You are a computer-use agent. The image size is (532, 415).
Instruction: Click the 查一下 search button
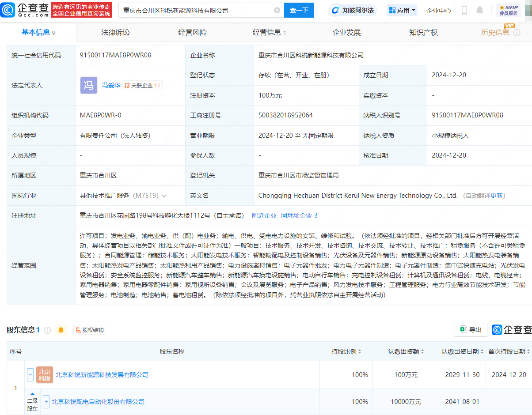(x=299, y=10)
